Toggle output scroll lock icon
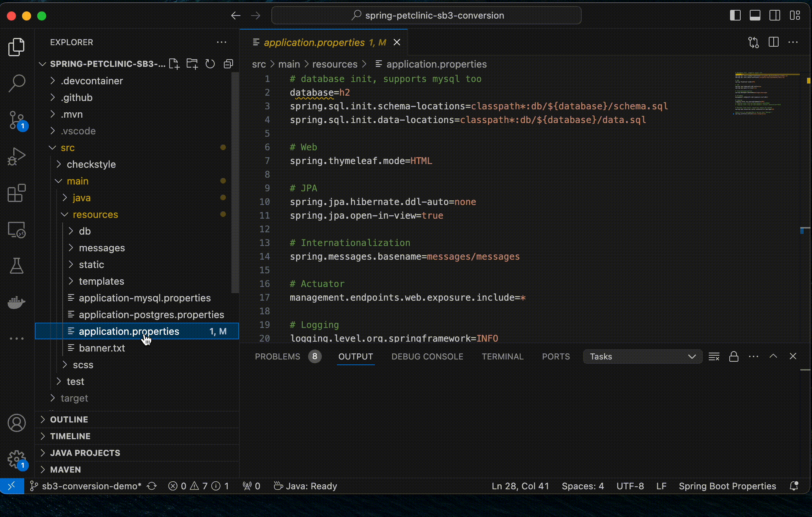 pos(733,356)
